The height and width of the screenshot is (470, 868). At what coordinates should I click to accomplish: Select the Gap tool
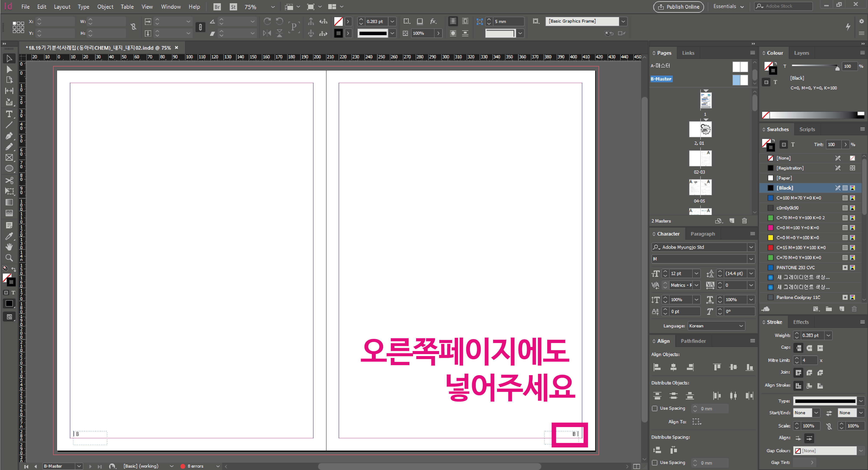pyautogui.click(x=9, y=91)
